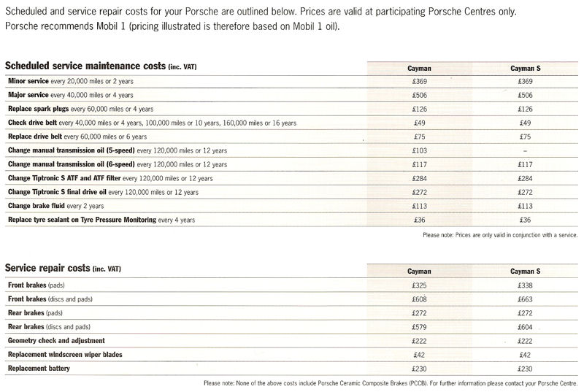The width and height of the screenshot is (584, 392).
Task: Select the £103 5-speed transmission oil price
Action: click(419, 150)
